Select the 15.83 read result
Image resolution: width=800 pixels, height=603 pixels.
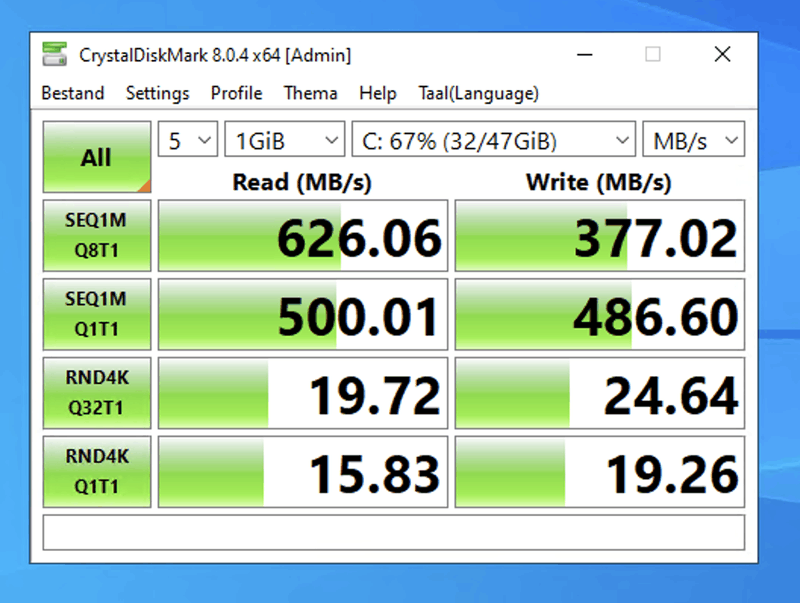[303, 471]
